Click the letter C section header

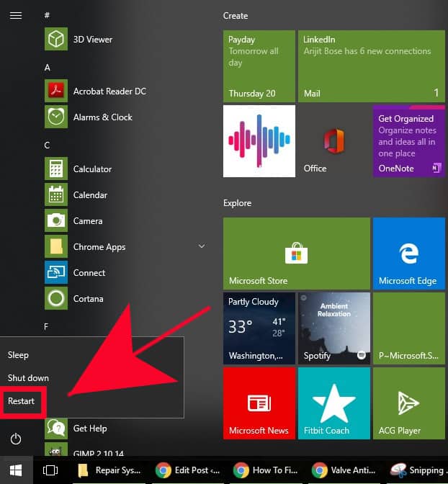47,145
